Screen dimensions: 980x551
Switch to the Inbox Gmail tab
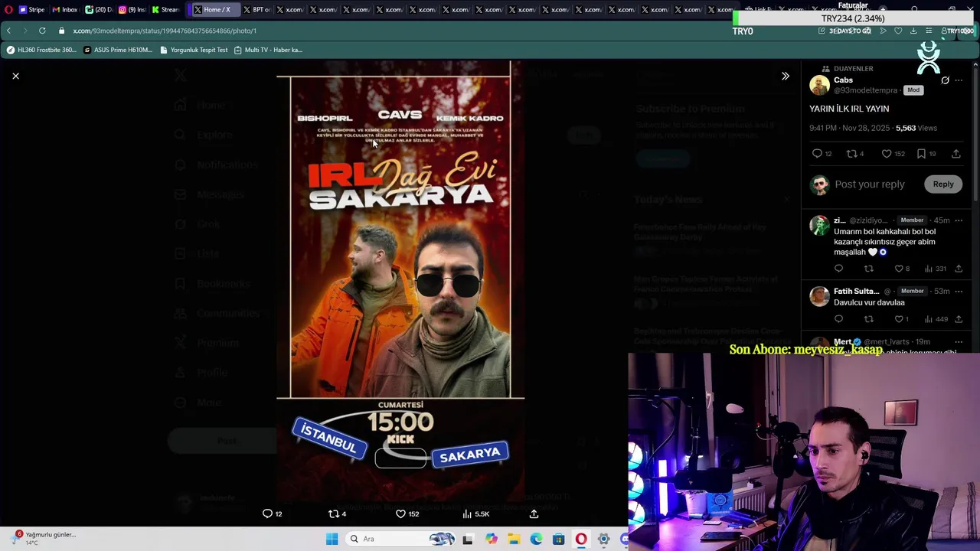64,10
